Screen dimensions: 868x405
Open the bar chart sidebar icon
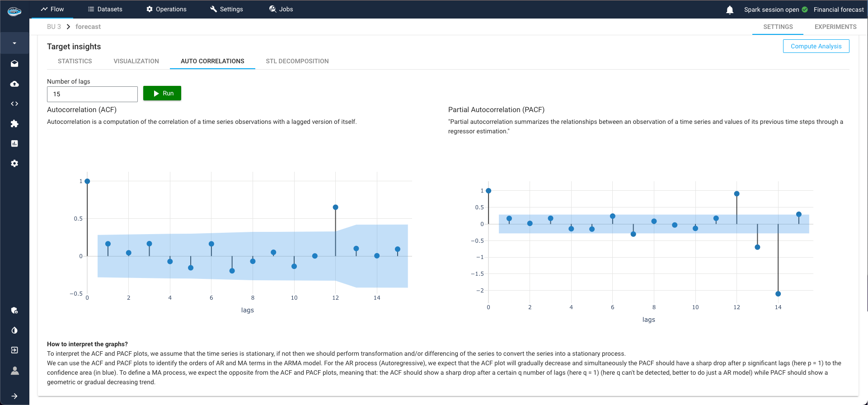point(14,144)
